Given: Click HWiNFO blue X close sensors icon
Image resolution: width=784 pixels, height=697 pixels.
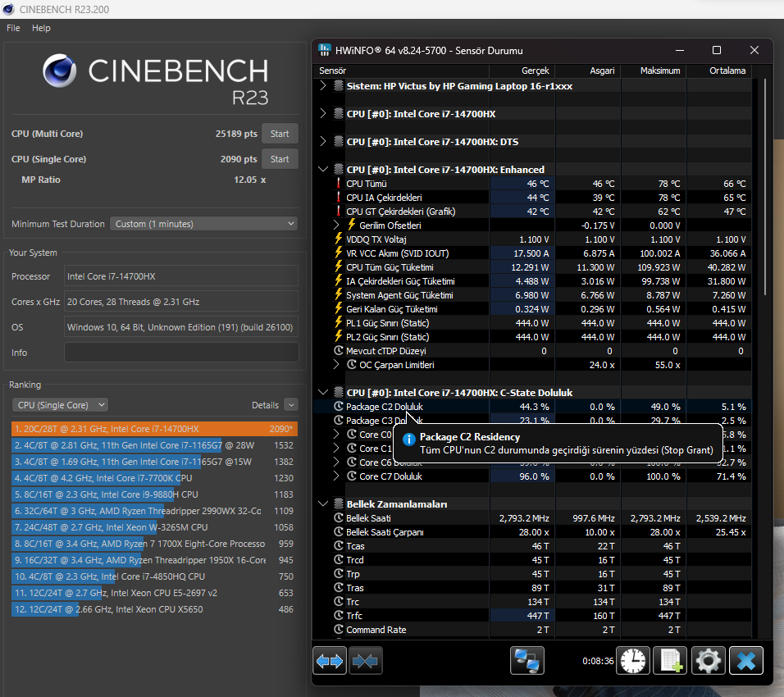Looking at the screenshot, I should point(746,661).
